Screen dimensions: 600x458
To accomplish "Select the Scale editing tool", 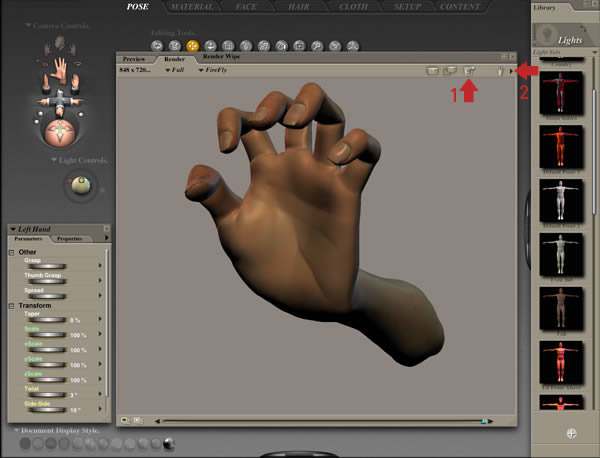I will coord(228,46).
